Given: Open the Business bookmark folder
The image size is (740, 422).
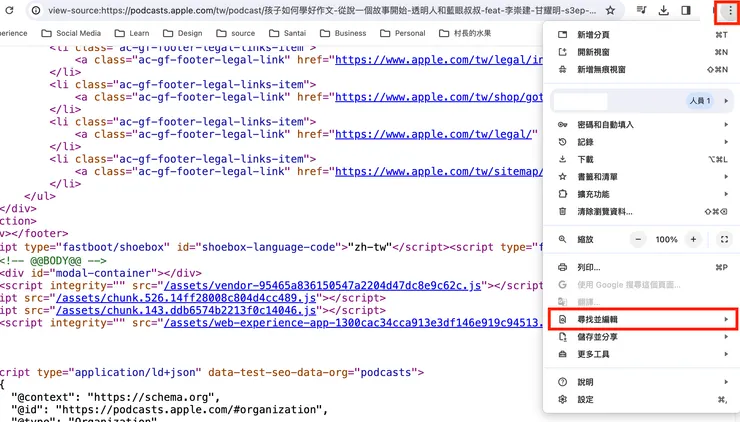Looking at the screenshot, I should point(343,33).
